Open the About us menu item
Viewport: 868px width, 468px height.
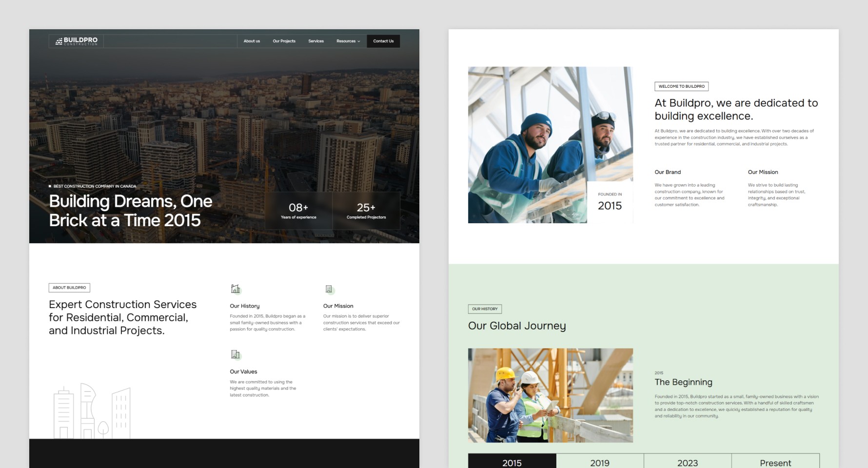point(252,41)
